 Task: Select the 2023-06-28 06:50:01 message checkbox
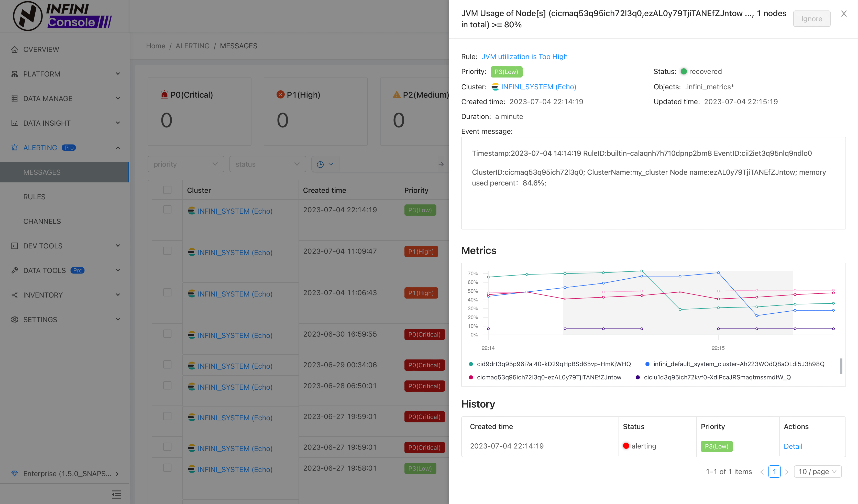click(167, 386)
